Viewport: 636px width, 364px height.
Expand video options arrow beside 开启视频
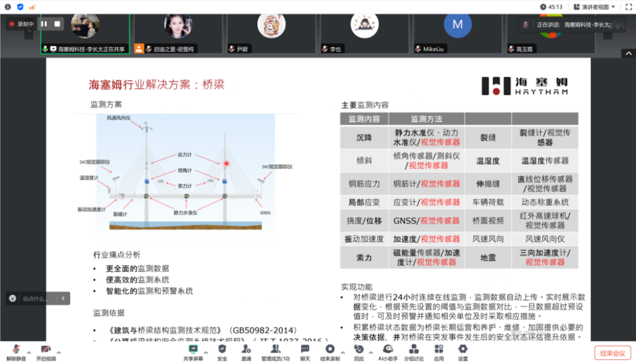(x=59, y=353)
